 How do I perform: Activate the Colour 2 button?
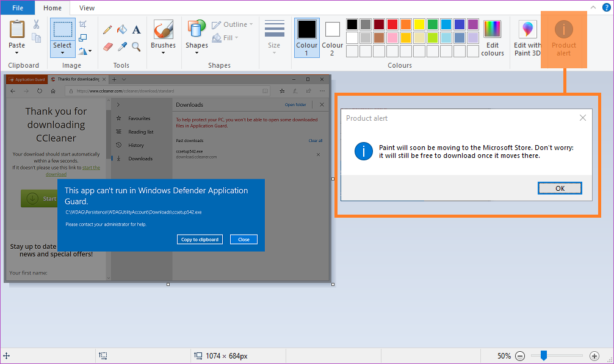(332, 38)
